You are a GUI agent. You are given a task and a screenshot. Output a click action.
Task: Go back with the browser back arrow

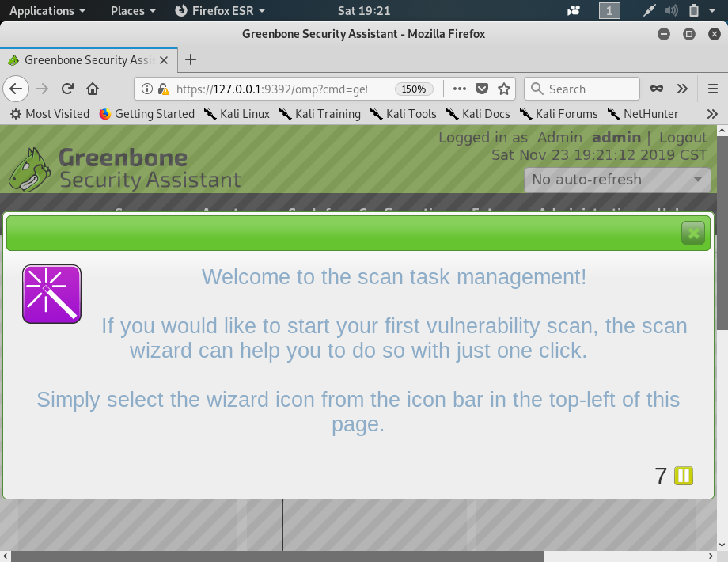[16, 88]
